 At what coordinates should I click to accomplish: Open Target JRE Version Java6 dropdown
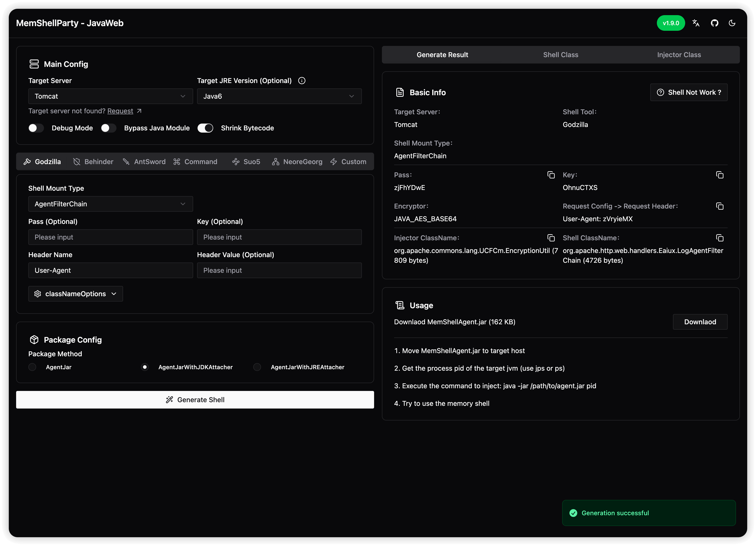pyautogui.click(x=279, y=96)
